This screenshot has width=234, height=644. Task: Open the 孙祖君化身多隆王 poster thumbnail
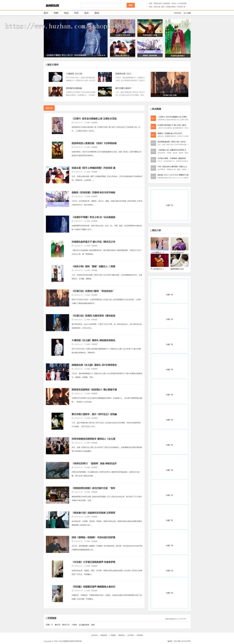178,38
